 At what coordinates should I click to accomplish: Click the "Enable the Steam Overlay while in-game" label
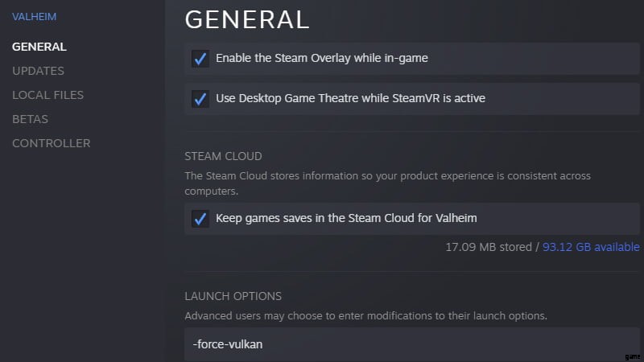321,59
